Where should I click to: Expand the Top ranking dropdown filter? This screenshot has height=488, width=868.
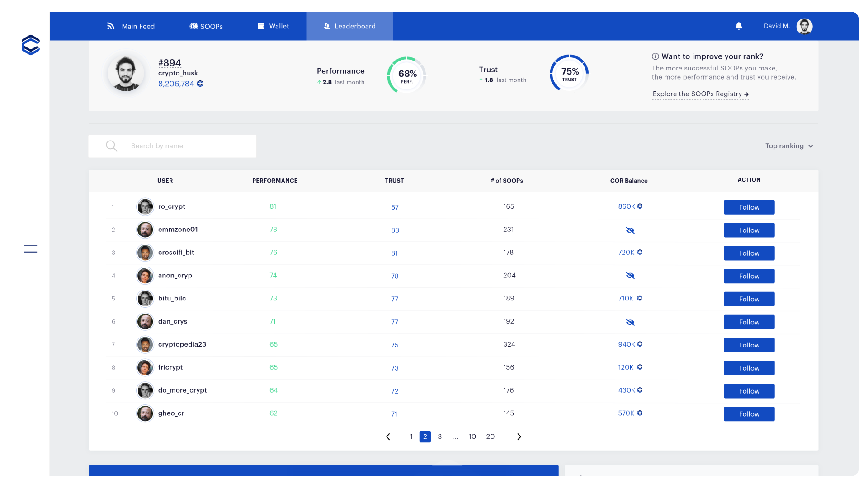click(788, 145)
